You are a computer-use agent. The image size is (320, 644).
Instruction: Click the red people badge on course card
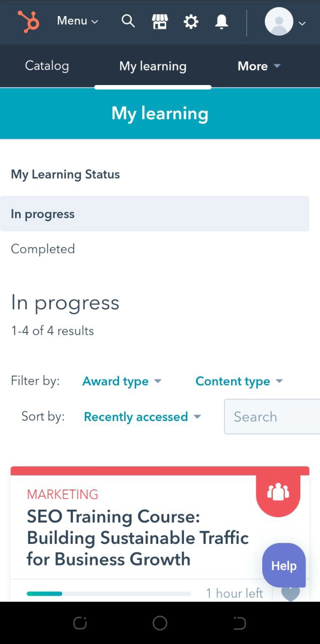pos(278,492)
